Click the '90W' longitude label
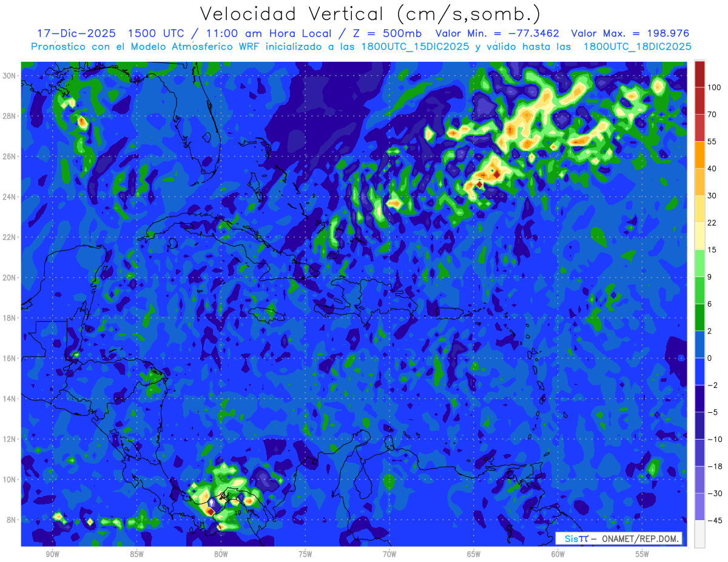Viewport: 728px width, 562px height. [x=52, y=554]
